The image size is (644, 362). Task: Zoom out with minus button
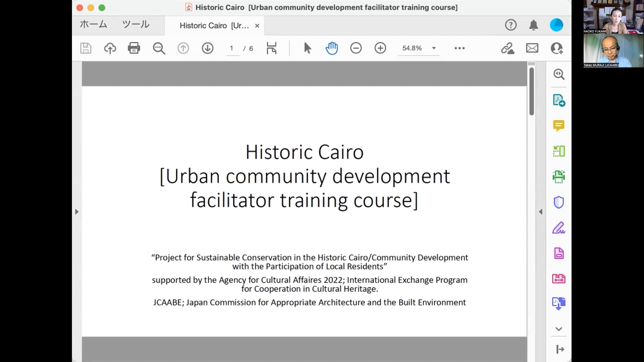pyautogui.click(x=356, y=48)
